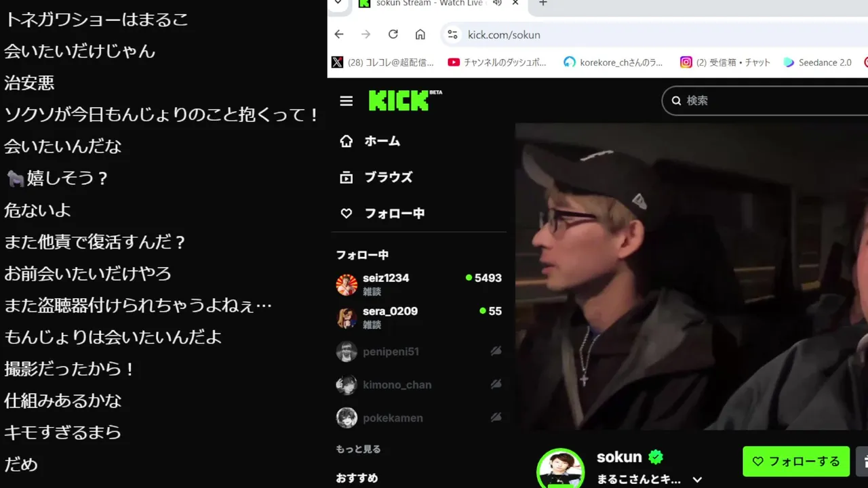The height and width of the screenshot is (488, 868).
Task: Open site information icon in address bar
Action: [x=452, y=35]
